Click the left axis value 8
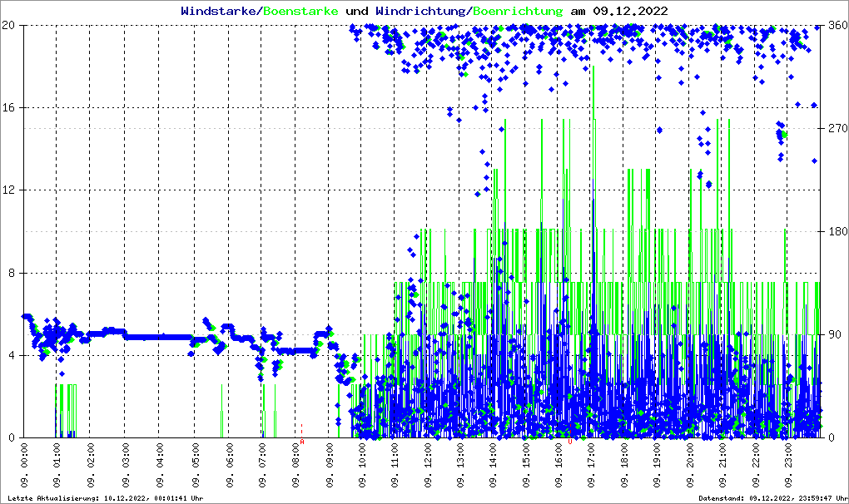849x504 pixels. (x=11, y=273)
